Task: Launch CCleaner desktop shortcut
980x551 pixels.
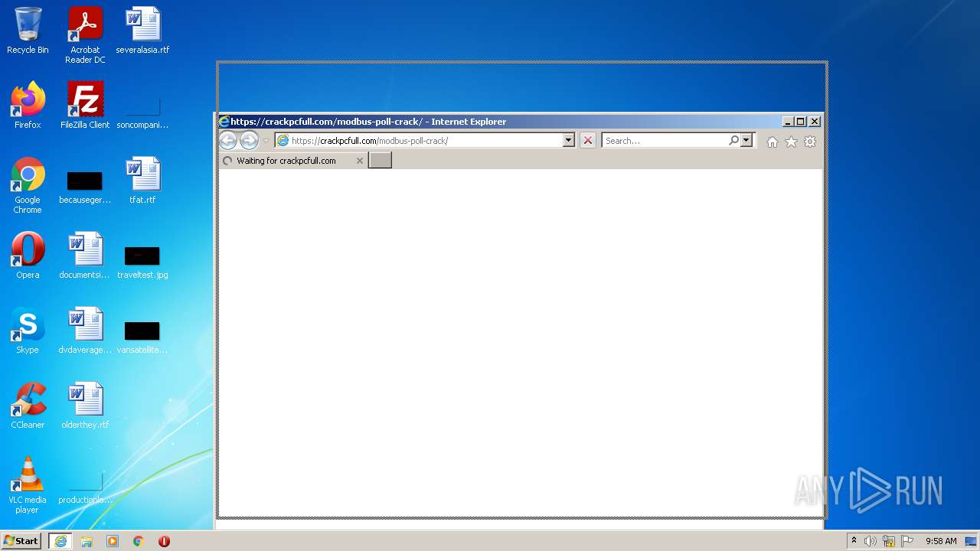Action: [28, 406]
